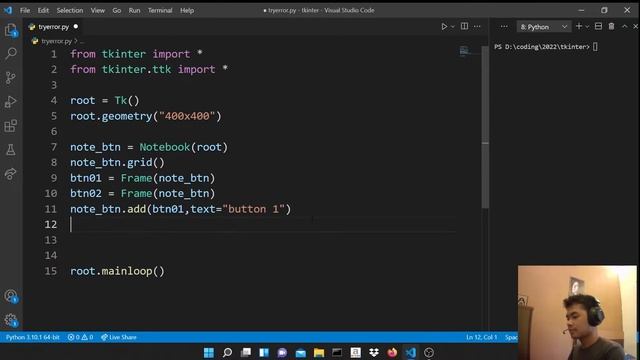Open the Search view in activity bar
Screen dimensions: 640x360
(x=11, y=53)
